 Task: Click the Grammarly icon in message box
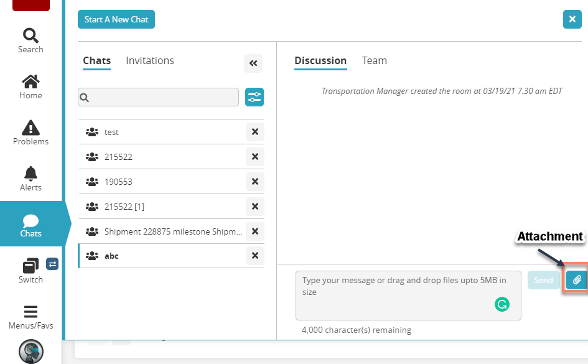coord(502,304)
